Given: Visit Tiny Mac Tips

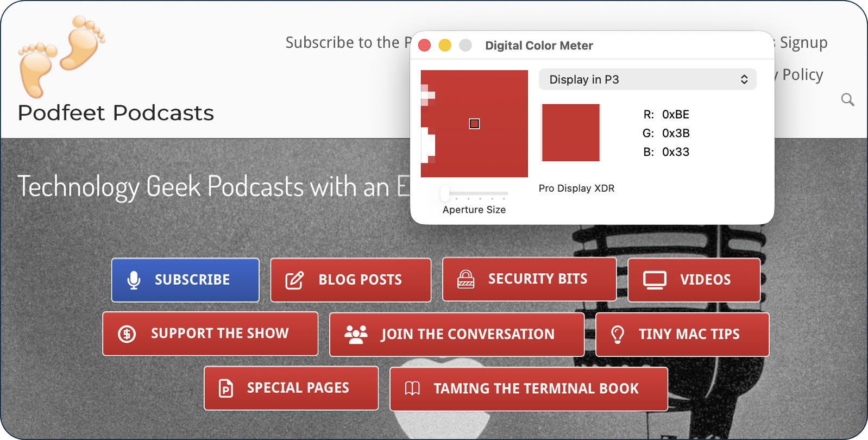Looking at the screenshot, I should pyautogui.click(x=682, y=334).
